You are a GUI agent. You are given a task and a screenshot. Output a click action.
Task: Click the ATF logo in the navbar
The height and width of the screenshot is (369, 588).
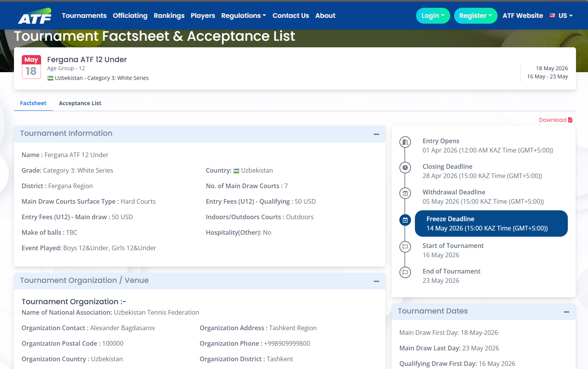[35, 16]
